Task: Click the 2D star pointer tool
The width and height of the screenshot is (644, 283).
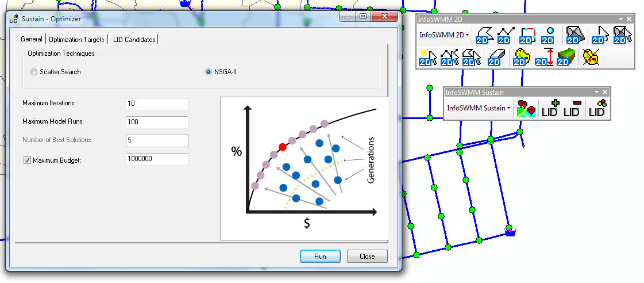Action: (x=427, y=58)
